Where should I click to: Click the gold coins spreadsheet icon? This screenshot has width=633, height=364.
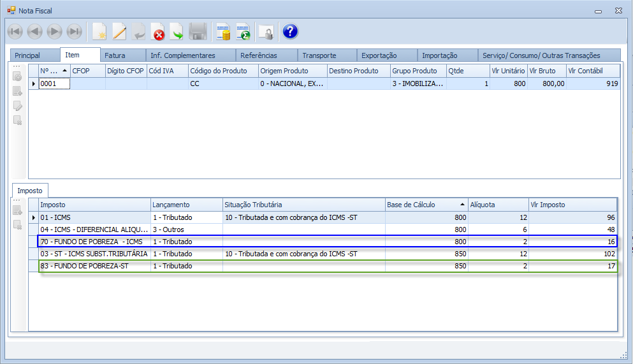point(223,31)
